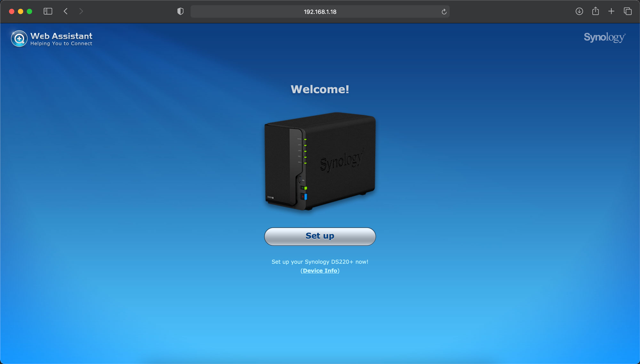Viewport: 640px width, 364px height.
Task: Click the 'Helping You to Connect' tagline
Action: coord(61,44)
